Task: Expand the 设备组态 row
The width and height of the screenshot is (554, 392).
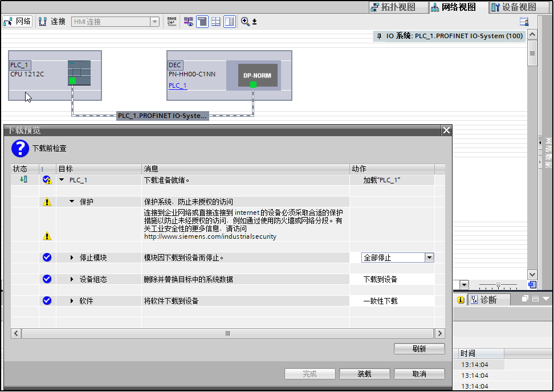Action: (72, 279)
